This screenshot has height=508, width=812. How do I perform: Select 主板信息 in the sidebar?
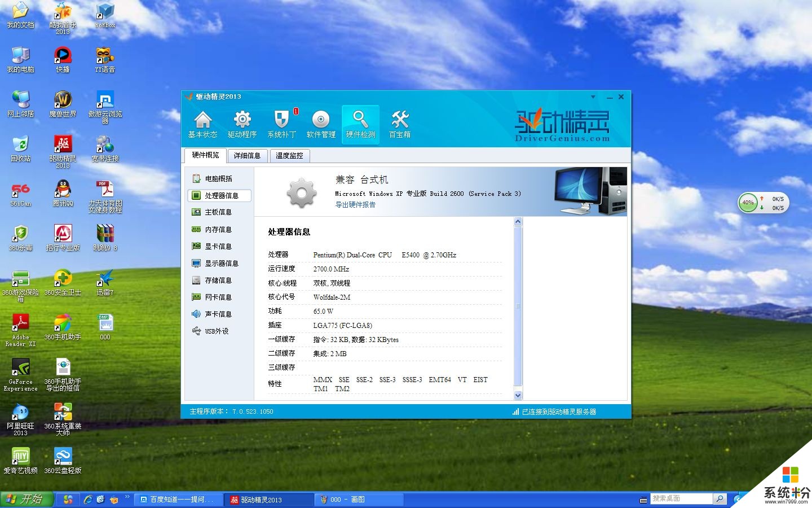[x=219, y=212]
